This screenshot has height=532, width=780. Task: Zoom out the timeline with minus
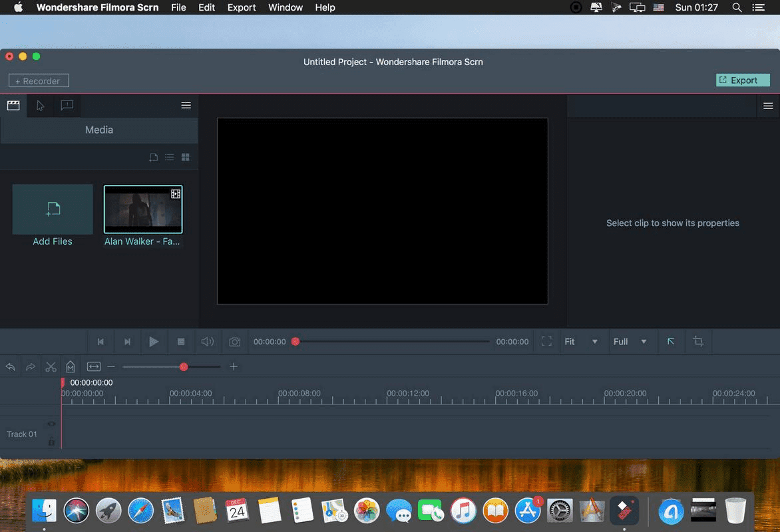click(111, 367)
